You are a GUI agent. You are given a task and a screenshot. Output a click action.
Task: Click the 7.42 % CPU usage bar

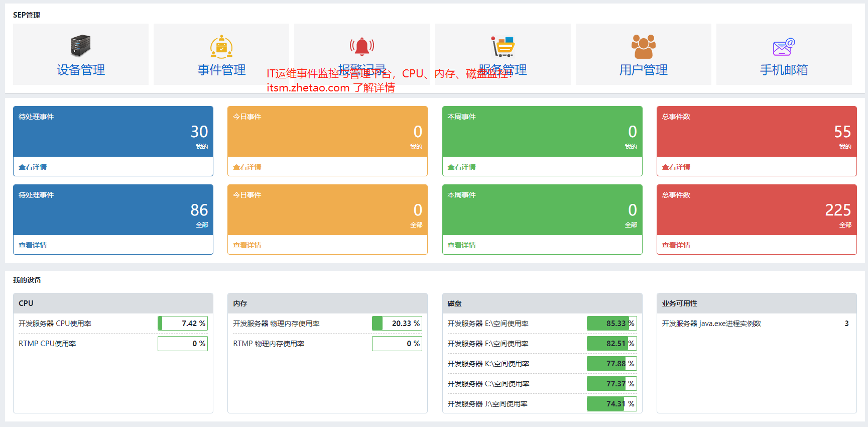click(x=183, y=324)
